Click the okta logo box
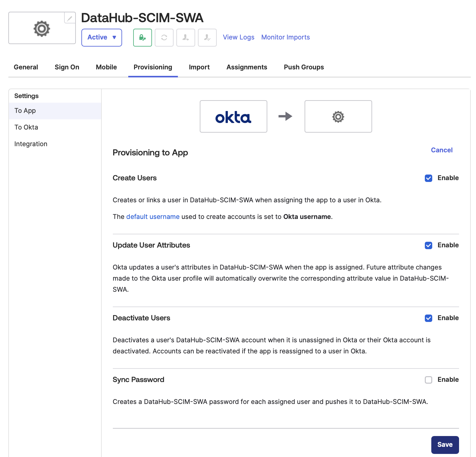The image size is (476, 457). pyautogui.click(x=233, y=117)
